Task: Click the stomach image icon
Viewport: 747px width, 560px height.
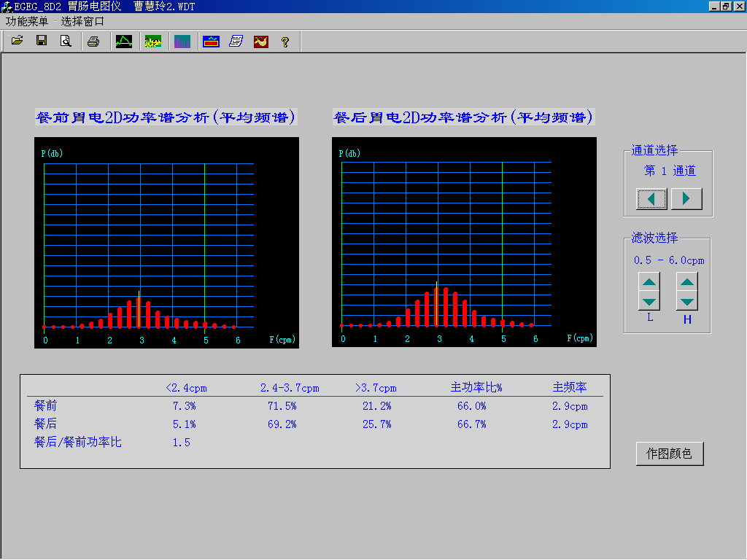Action: [260, 42]
